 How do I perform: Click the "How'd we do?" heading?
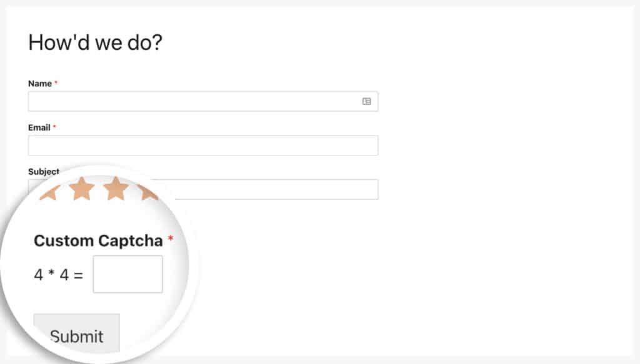point(95,42)
